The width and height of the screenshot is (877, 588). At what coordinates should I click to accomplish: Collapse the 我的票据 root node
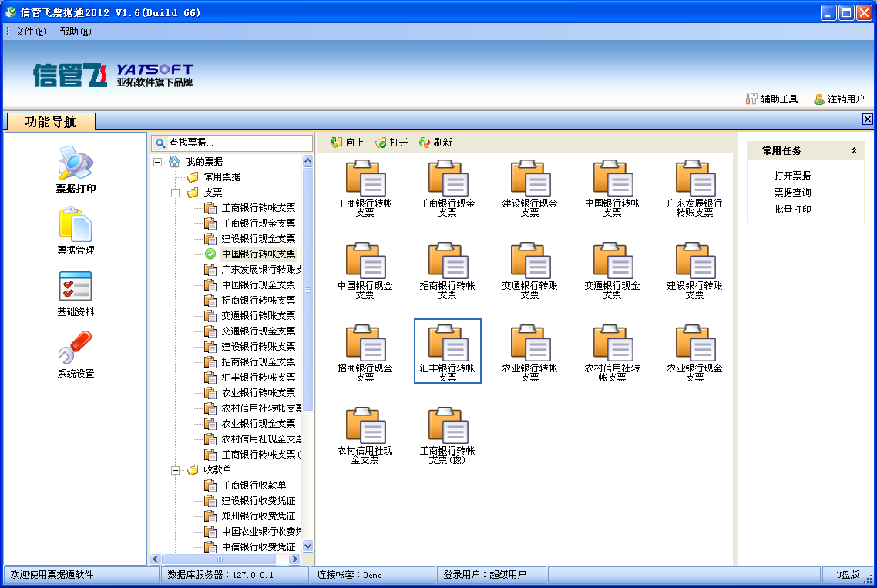pos(158,162)
